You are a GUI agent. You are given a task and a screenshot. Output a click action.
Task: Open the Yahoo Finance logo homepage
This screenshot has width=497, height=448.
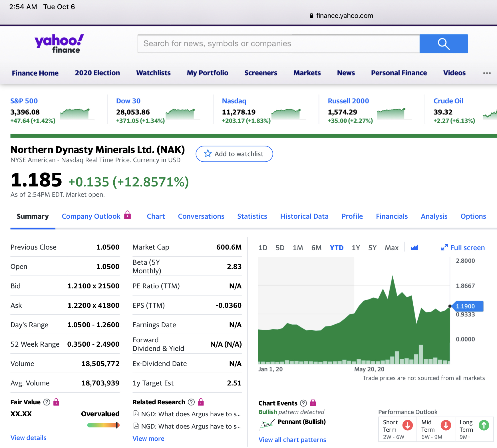59,44
